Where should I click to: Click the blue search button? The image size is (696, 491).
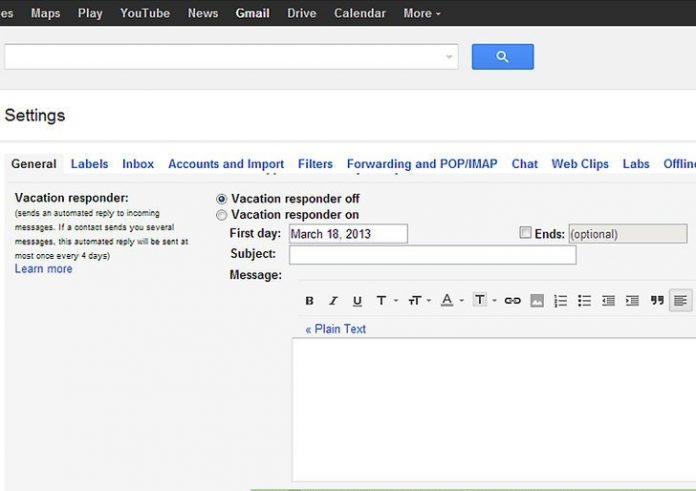[x=502, y=57]
